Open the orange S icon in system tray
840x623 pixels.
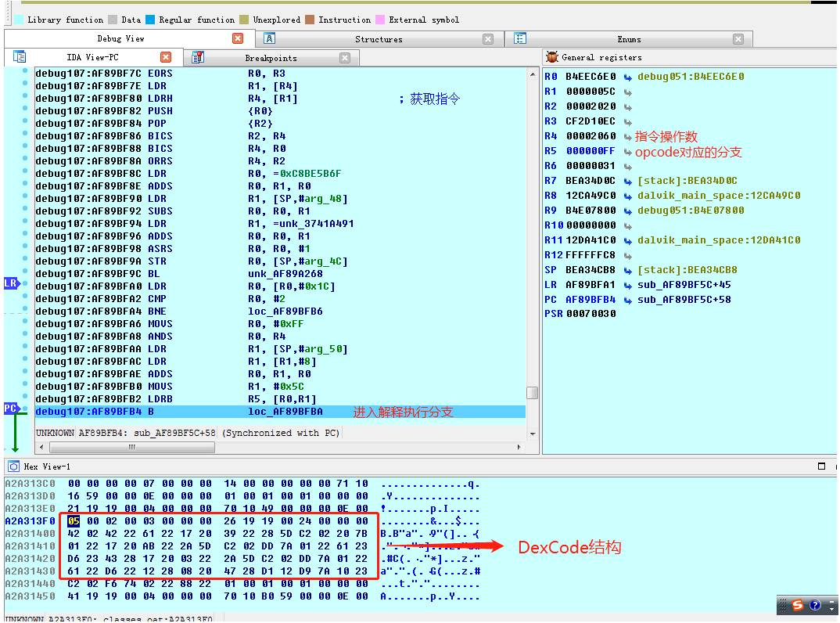(796, 605)
